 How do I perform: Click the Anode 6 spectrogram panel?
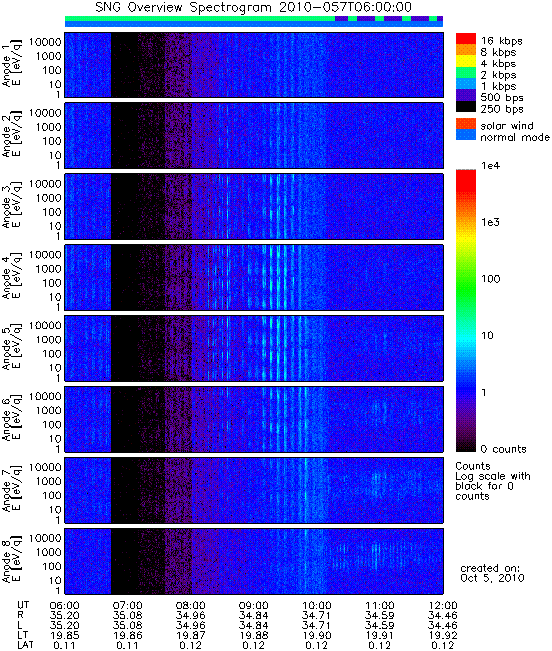click(x=254, y=420)
